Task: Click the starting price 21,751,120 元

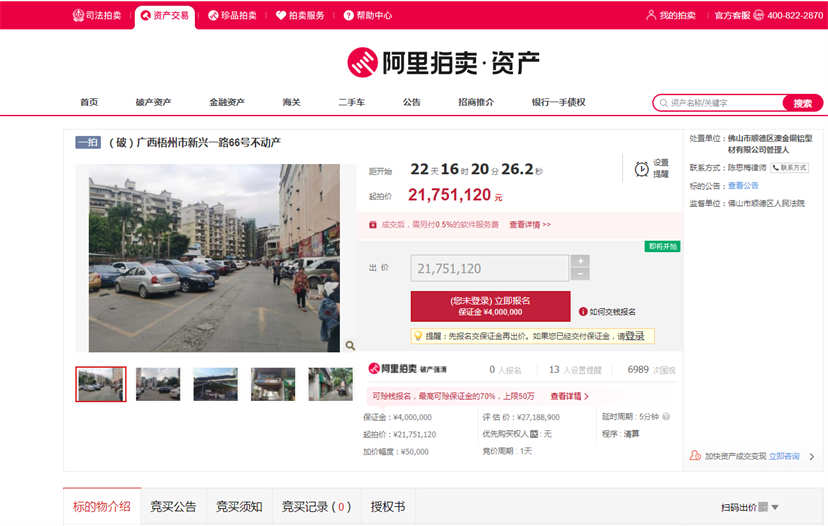Action: (455, 195)
